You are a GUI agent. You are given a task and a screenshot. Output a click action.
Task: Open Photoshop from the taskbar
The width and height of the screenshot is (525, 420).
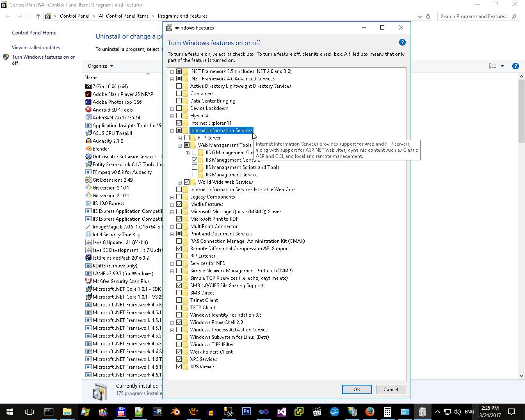[x=246, y=411]
